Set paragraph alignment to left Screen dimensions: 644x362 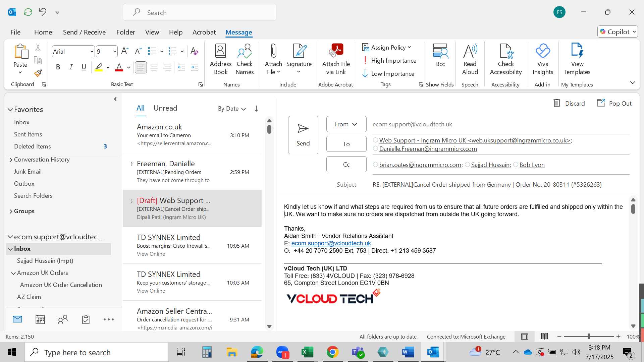[x=141, y=67]
